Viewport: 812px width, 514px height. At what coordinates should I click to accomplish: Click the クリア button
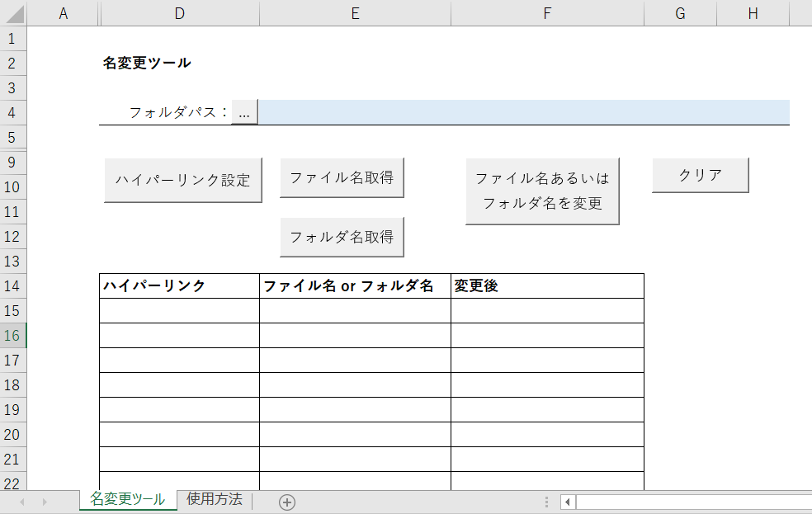click(700, 176)
